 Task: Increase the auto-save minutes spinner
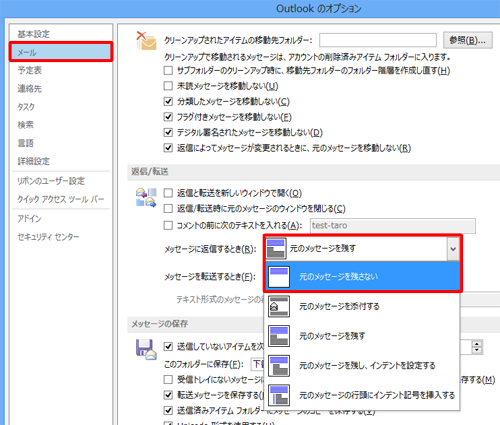pyautogui.click(x=477, y=344)
